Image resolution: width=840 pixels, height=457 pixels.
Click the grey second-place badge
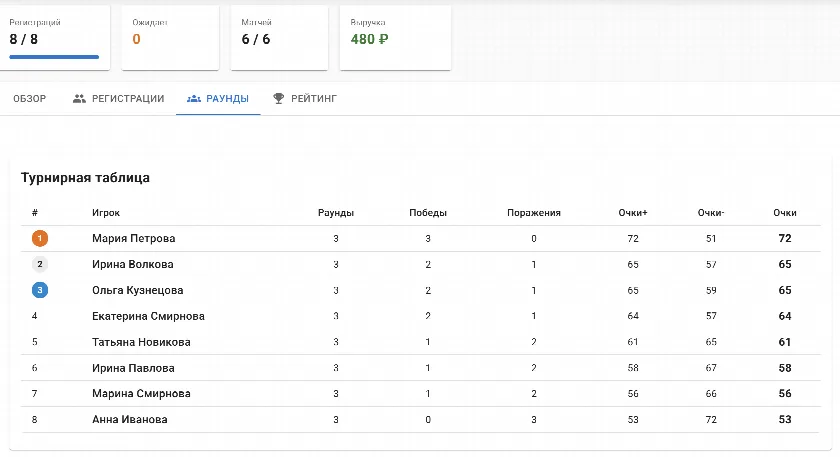point(40,264)
